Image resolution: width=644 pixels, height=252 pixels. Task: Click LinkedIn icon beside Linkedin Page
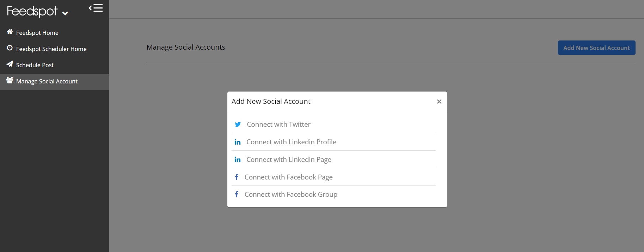coord(238,159)
